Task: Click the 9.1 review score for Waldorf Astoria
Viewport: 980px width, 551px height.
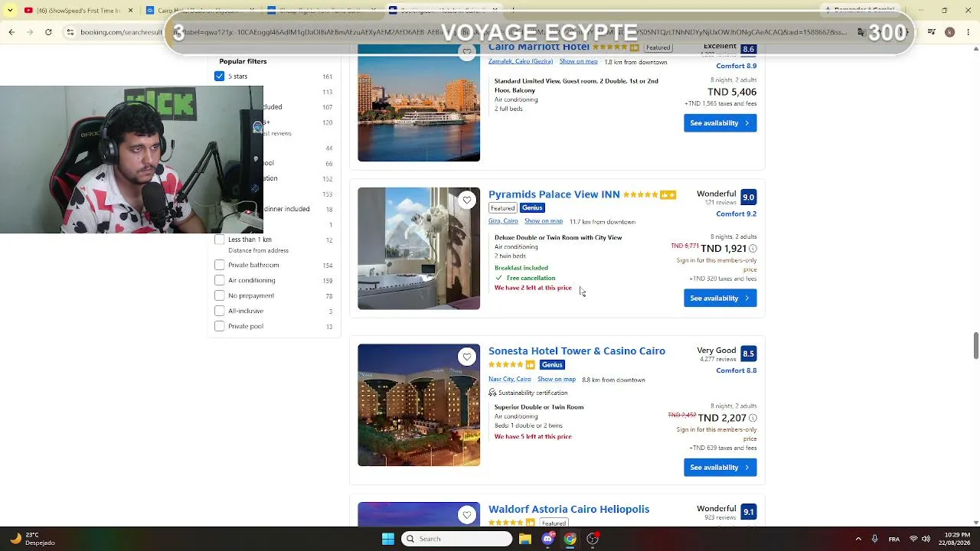Action: pyautogui.click(x=748, y=511)
